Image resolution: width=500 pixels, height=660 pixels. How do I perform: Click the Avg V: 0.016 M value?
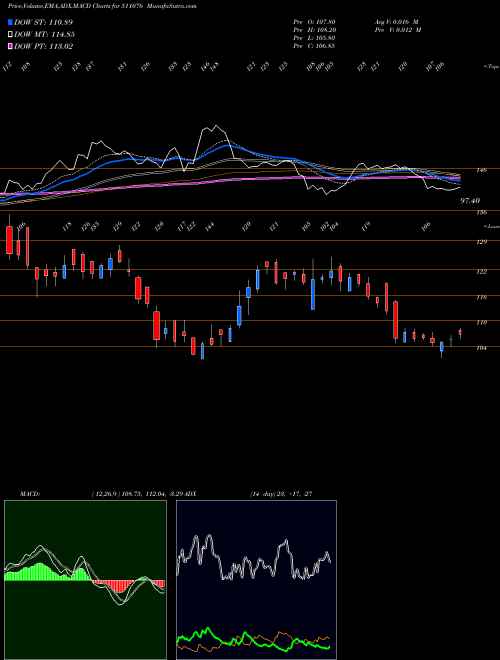click(396, 22)
